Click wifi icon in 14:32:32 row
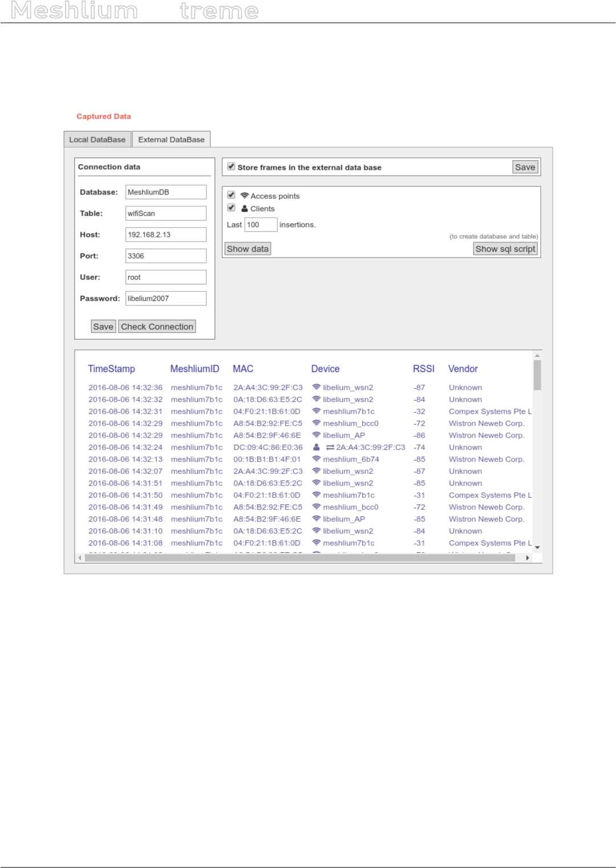Screen dimensions: 616x868 pos(316,399)
